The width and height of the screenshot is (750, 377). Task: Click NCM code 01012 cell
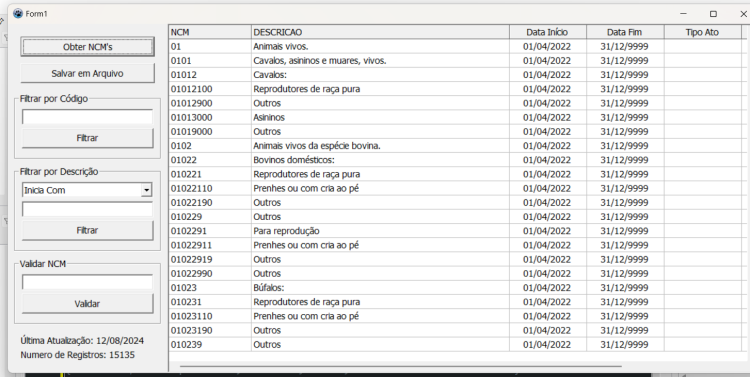point(210,75)
